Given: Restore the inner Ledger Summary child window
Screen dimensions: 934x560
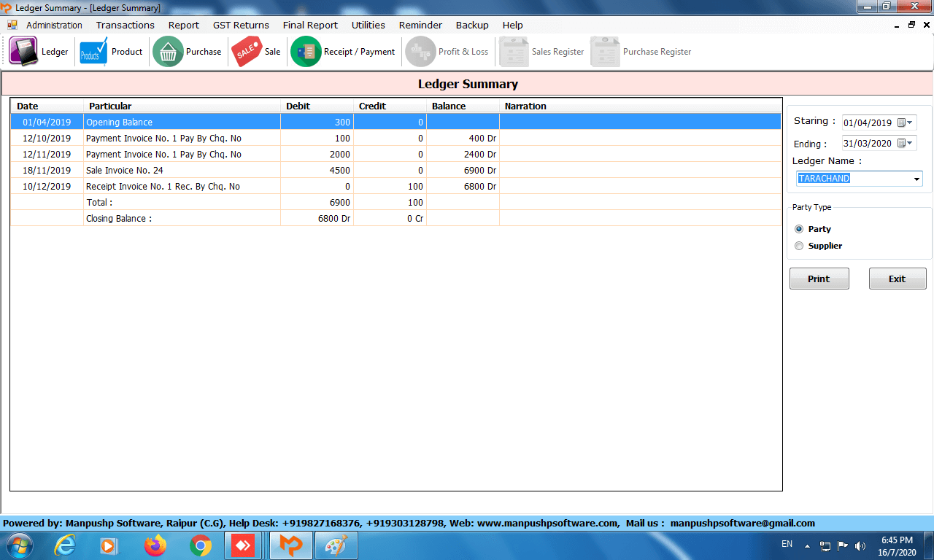Looking at the screenshot, I should tap(911, 25).
